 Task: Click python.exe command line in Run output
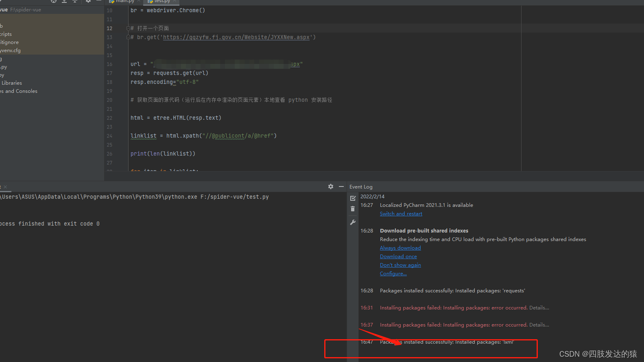tap(134, 197)
